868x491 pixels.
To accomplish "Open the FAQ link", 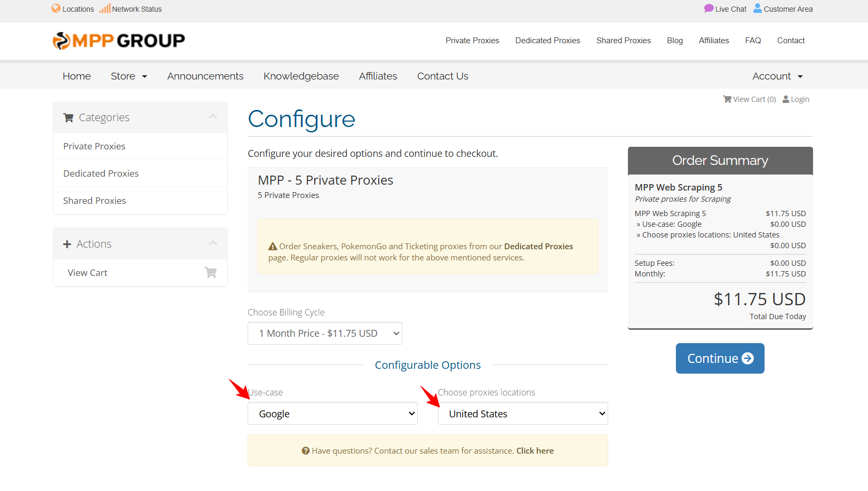I will (753, 41).
